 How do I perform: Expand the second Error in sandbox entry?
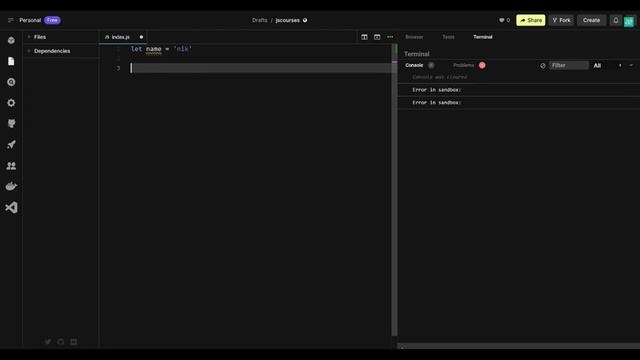[x=519, y=102]
